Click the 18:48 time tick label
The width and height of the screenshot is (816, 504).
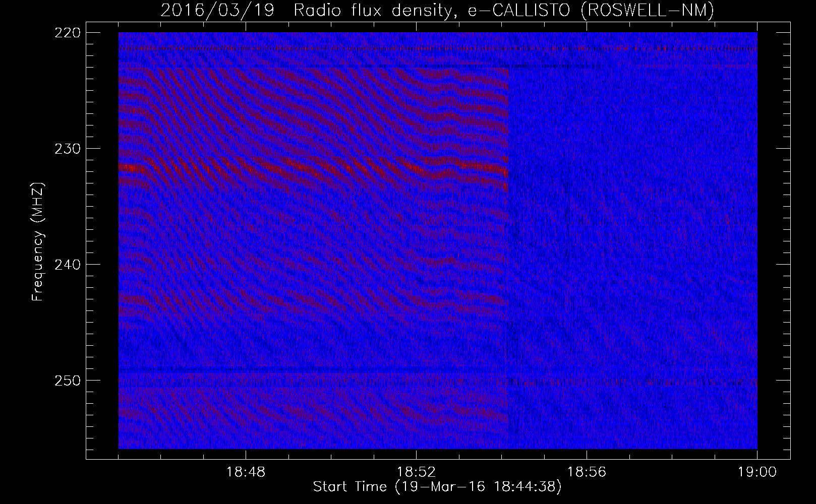[246, 473]
